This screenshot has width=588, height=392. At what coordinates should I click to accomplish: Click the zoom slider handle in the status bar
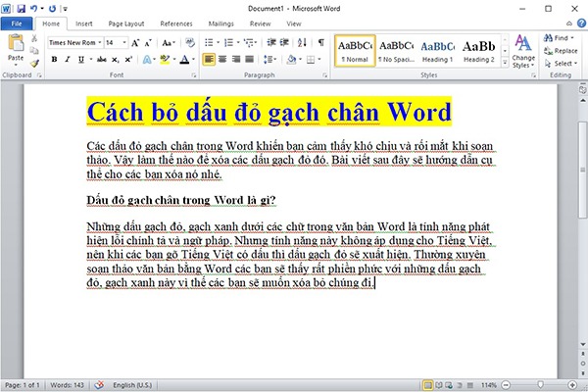(x=540, y=385)
